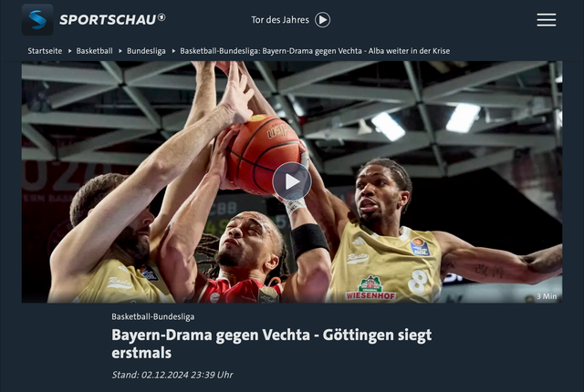Click the arrow after the Startseite breadcrumb
The image size is (584, 392).
69,51
